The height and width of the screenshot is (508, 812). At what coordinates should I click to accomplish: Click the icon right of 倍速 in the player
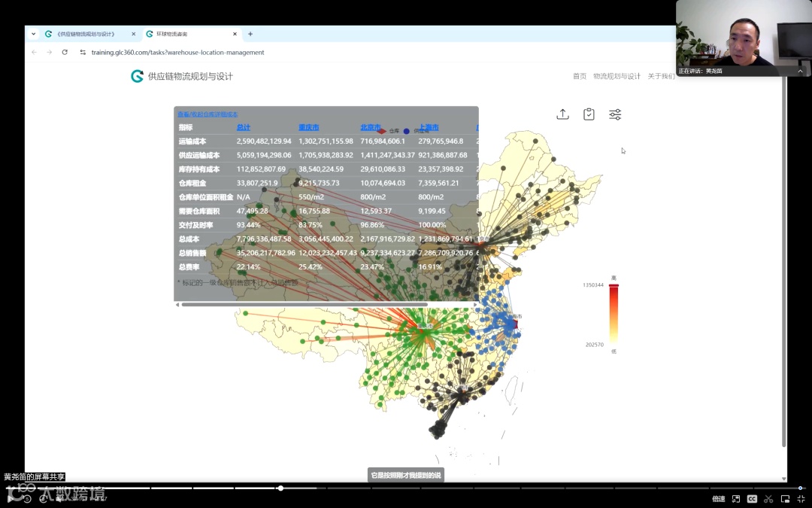pos(736,499)
